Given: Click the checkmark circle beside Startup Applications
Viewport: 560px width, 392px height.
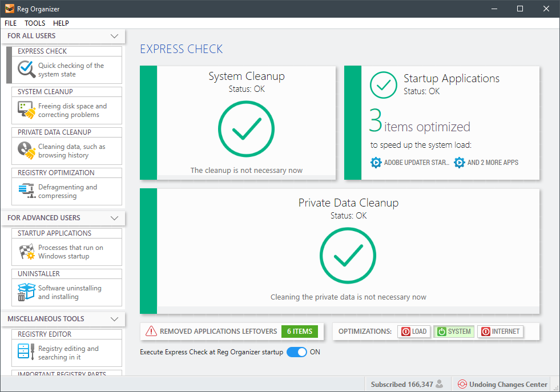Looking at the screenshot, I should click(383, 85).
